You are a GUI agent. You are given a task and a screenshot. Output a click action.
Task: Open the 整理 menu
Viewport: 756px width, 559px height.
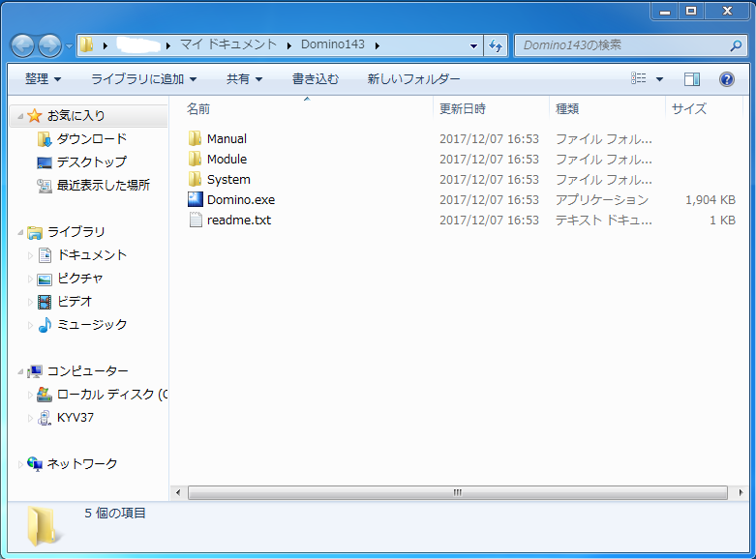coord(43,78)
